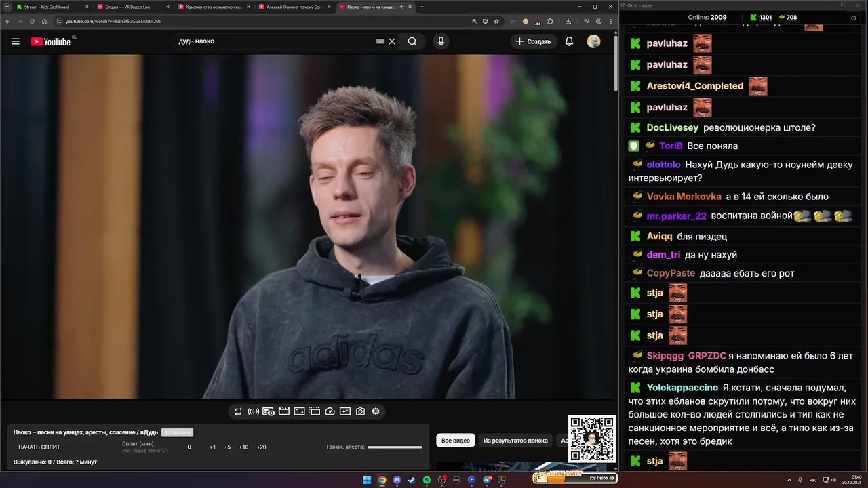Add +10 minutes to the split

(x=243, y=447)
